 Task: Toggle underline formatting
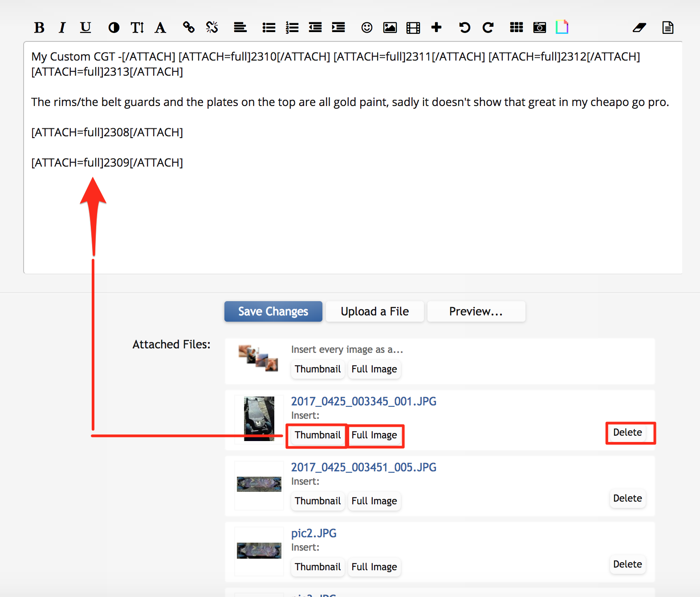click(x=85, y=28)
